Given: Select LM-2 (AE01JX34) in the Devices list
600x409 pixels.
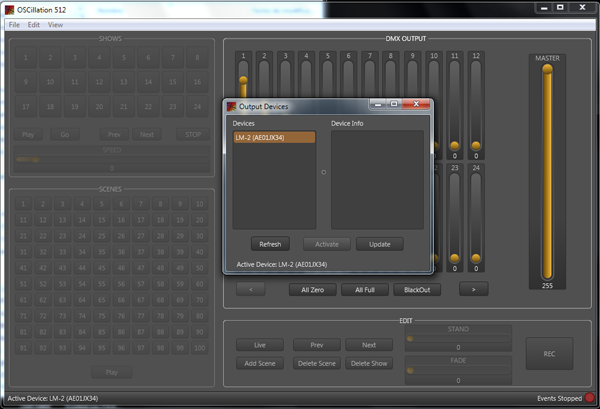Looking at the screenshot, I should [x=274, y=138].
